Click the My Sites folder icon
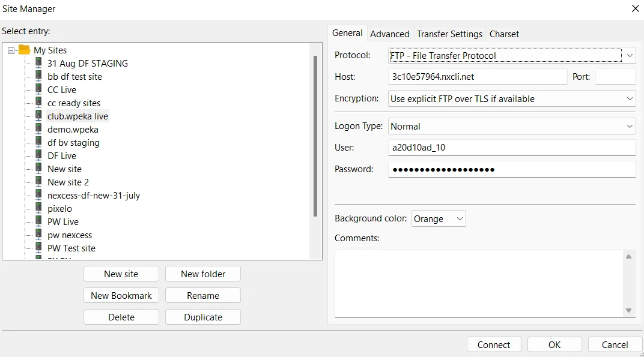 25,50
